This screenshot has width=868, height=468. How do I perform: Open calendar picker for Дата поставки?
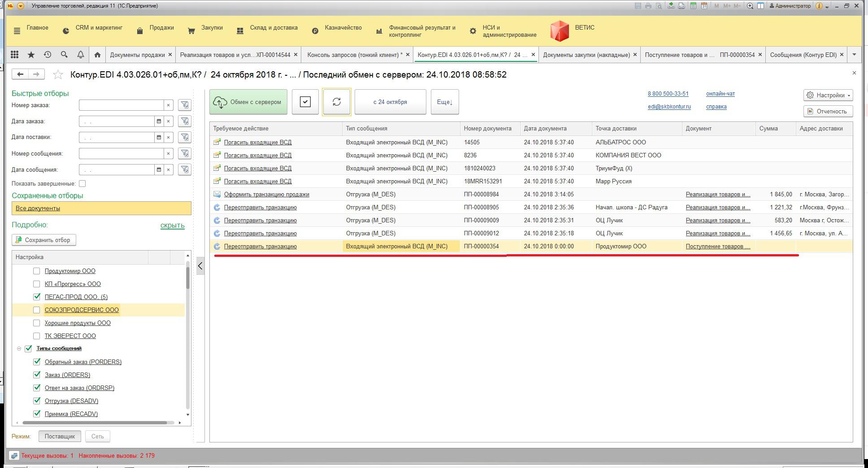[x=159, y=137]
